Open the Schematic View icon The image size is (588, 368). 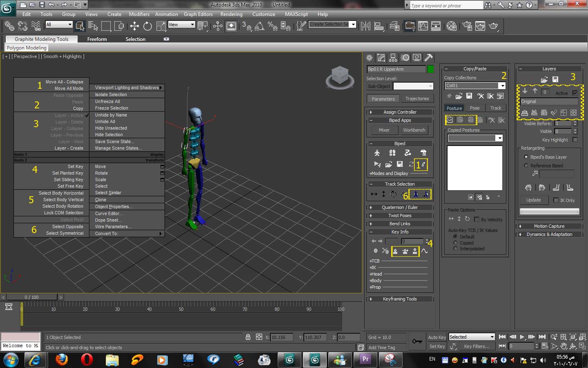click(x=436, y=26)
